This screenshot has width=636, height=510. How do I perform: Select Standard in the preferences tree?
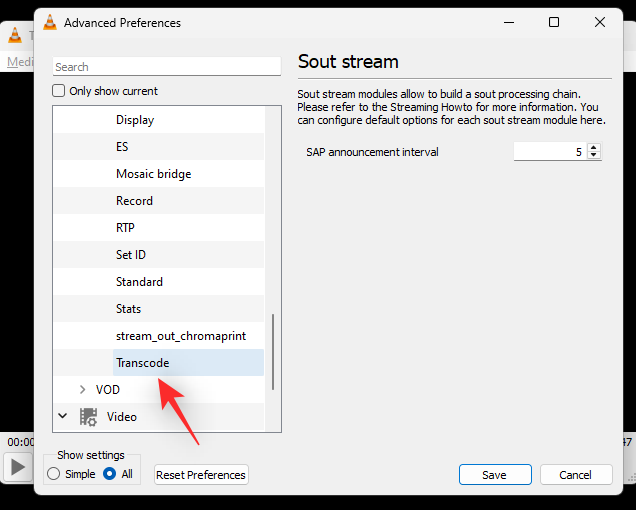(139, 282)
